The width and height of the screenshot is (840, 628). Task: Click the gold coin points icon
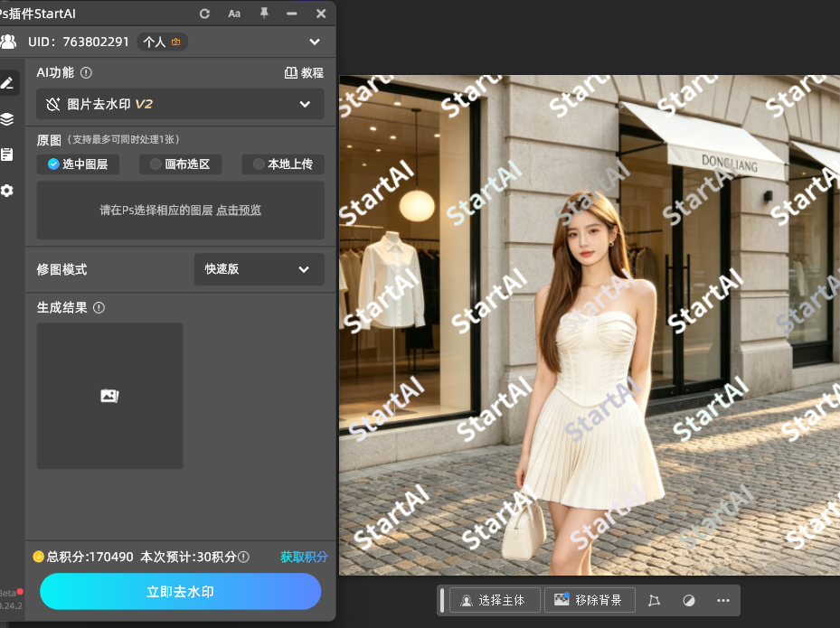(x=39, y=557)
